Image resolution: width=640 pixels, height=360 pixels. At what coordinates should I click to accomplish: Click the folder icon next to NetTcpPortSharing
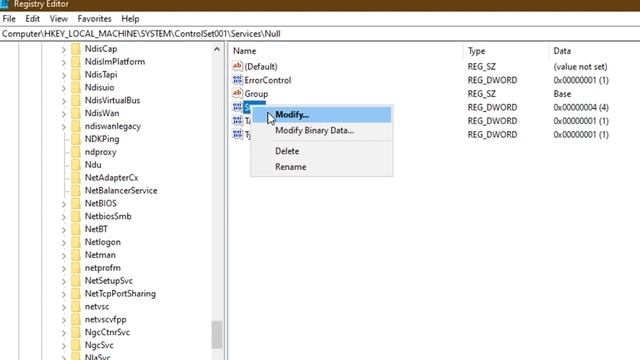[76, 294]
